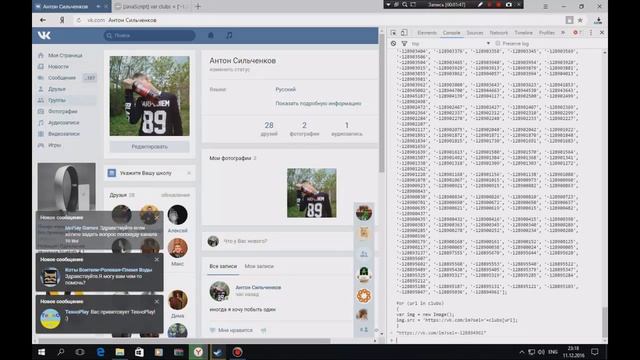Viewport: 640px width, 360px height.
Task: Open friend "Макс" avatar
Action: pyautogui.click(x=178, y=248)
